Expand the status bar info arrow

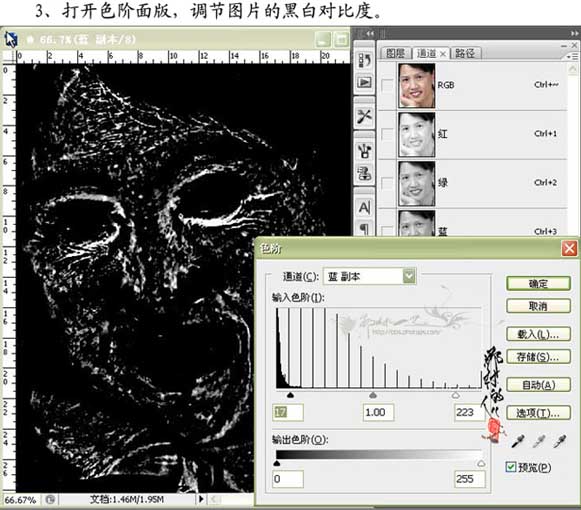click(201, 499)
